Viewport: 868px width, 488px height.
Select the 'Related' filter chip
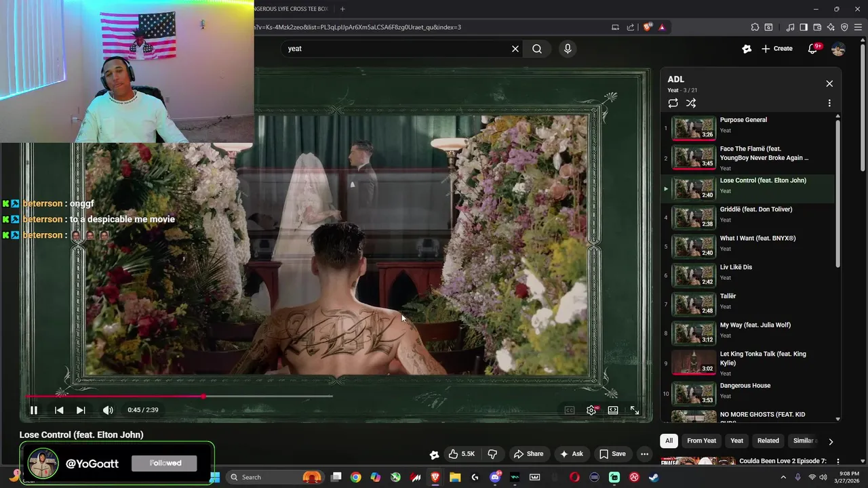click(x=768, y=441)
